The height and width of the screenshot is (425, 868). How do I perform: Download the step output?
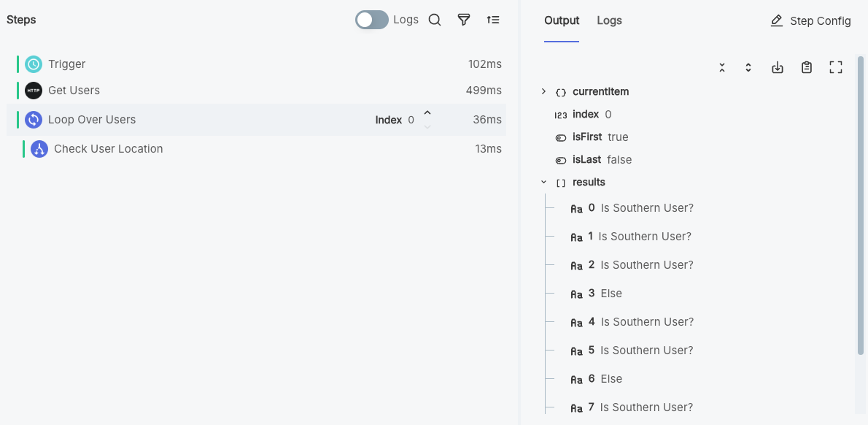pos(778,68)
